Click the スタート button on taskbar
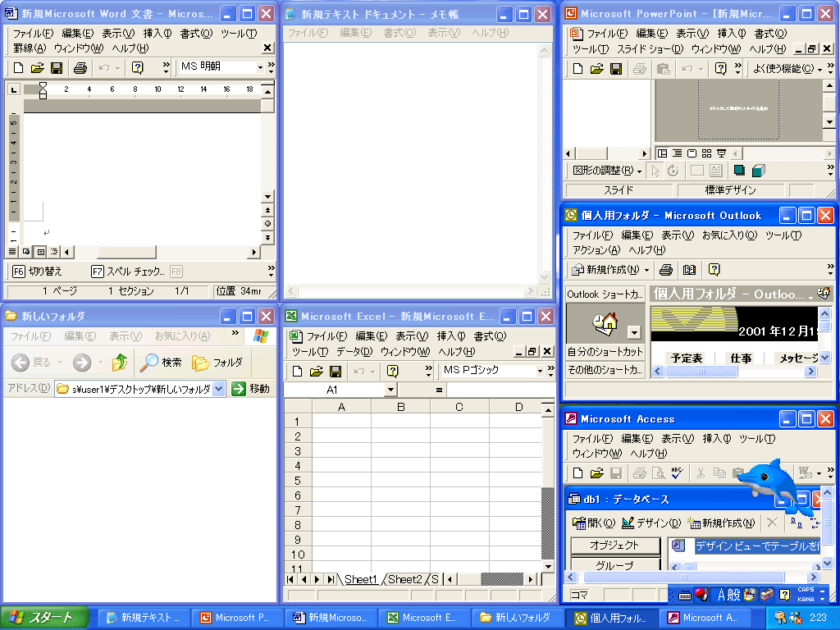 point(43,618)
